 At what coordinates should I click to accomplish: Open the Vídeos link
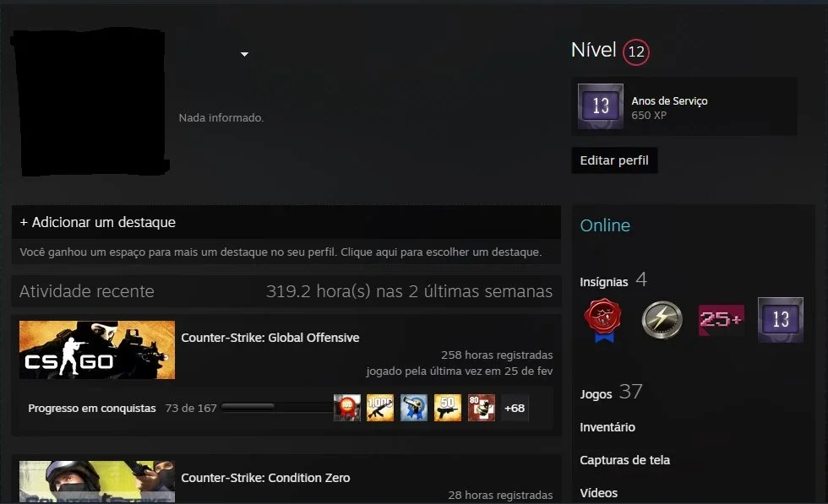tap(598, 493)
